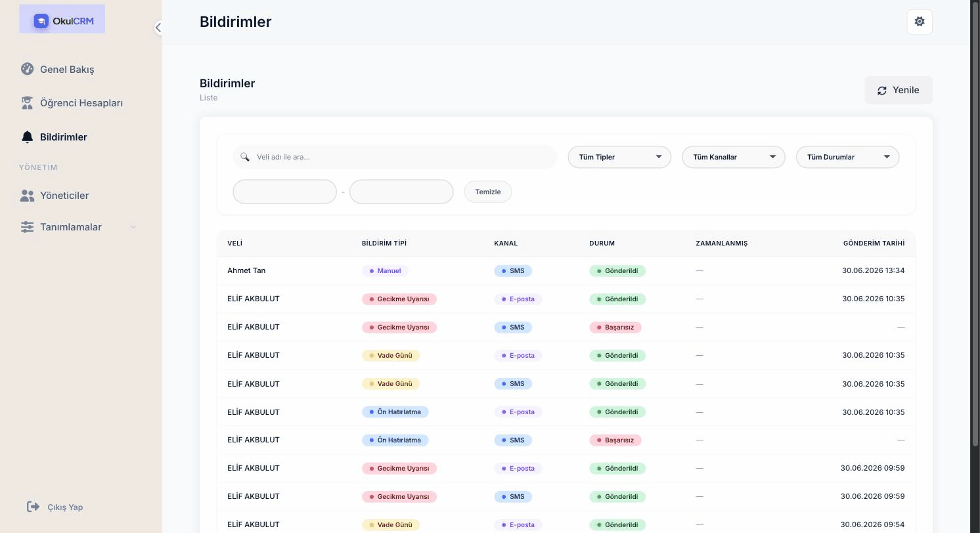
Task: Open Öğrenci Hesapları menu item
Action: pyautogui.click(x=81, y=102)
